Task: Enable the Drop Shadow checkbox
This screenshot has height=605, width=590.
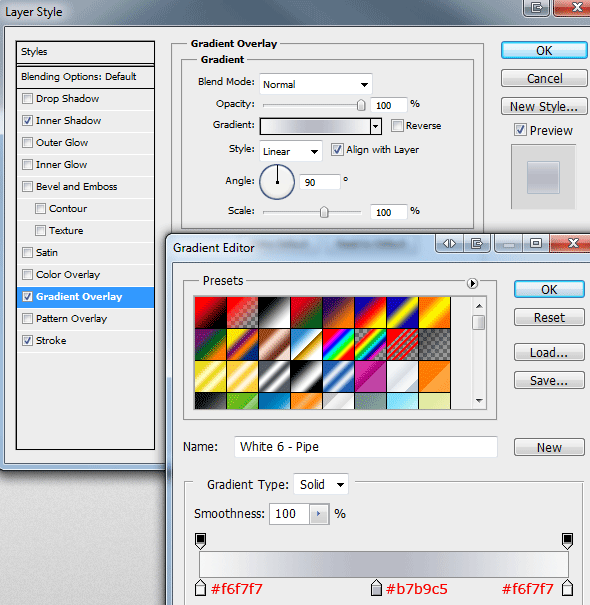Action: click(x=27, y=99)
